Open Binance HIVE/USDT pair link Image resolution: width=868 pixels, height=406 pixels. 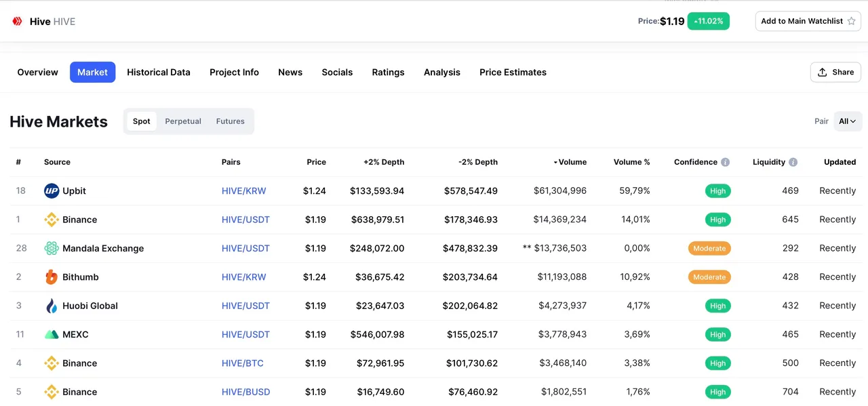click(245, 220)
